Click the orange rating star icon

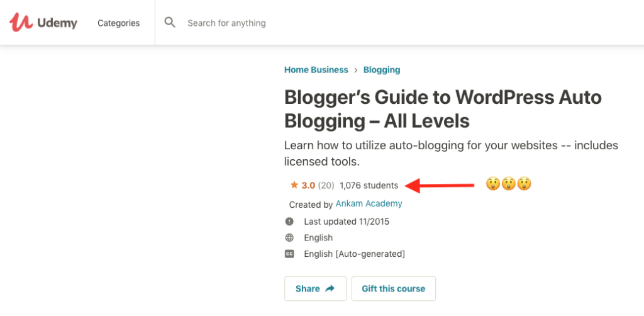point(294,185)
